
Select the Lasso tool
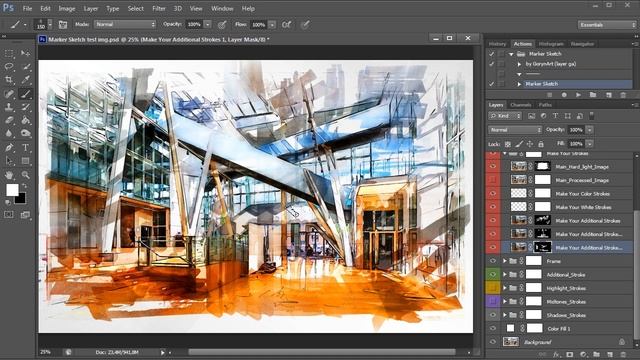[9, 67]
